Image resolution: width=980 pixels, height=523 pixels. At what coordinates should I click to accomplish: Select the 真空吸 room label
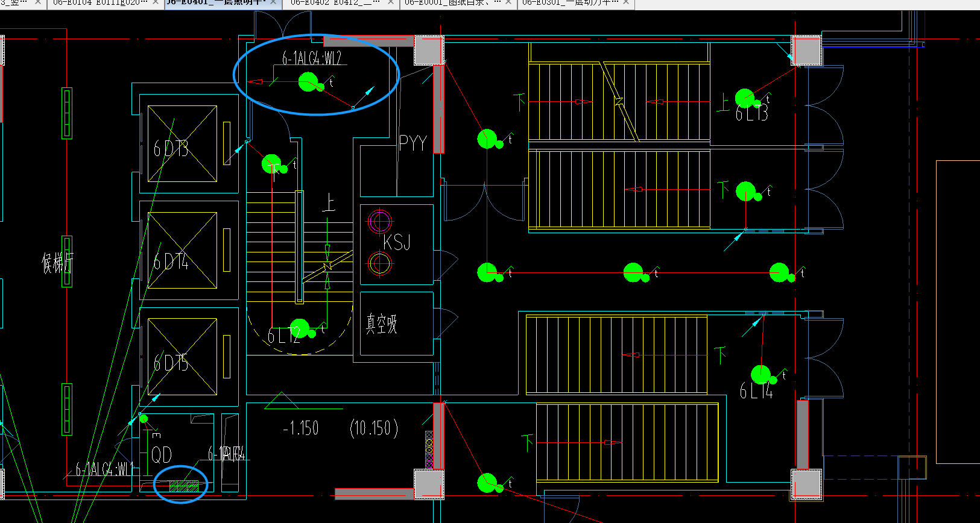click(382, 324)
